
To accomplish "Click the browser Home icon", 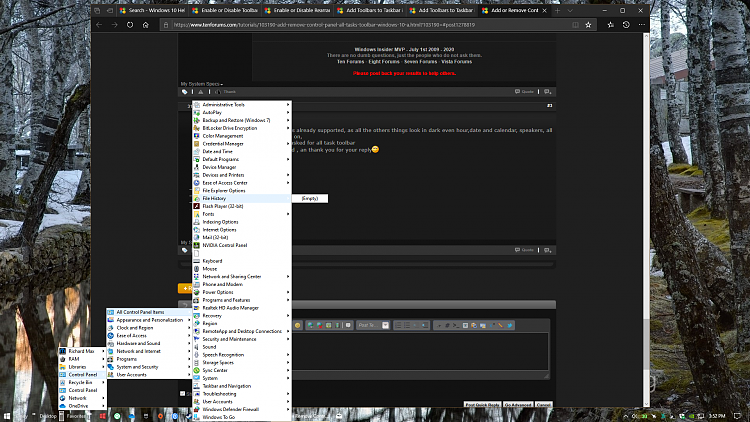I will [146, 25].
